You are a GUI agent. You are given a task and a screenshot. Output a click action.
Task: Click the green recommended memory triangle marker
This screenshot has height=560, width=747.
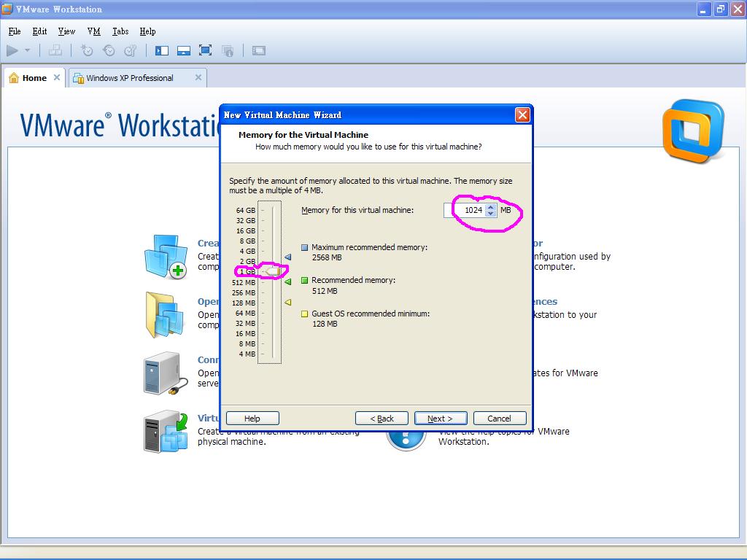coord(287,282)
